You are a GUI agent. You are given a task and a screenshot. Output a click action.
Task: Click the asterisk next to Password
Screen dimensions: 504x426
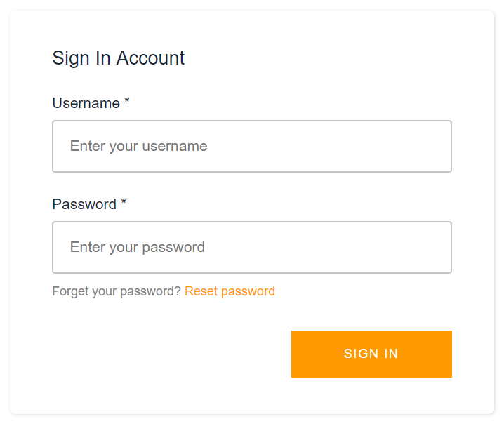124,204
